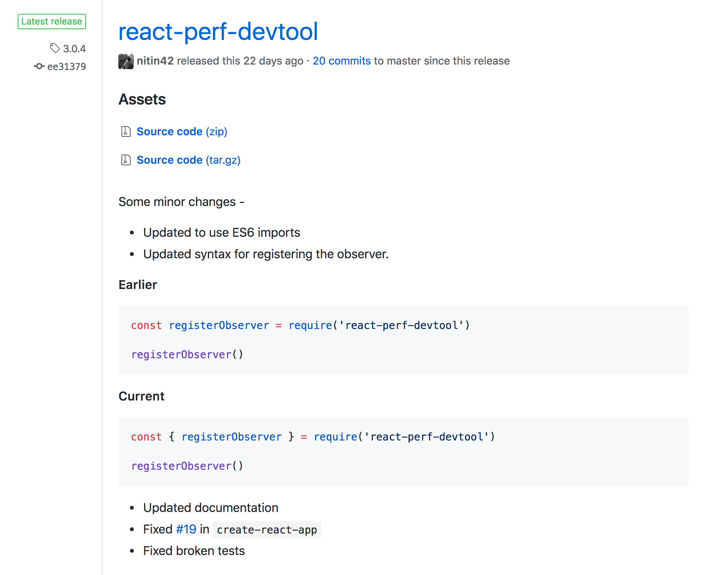
Task: Click registerObserver() in the Current code block
Action: point(187,466)
